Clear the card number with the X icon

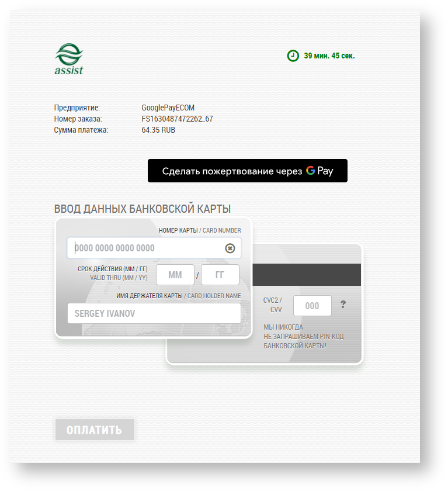(230, 248)
